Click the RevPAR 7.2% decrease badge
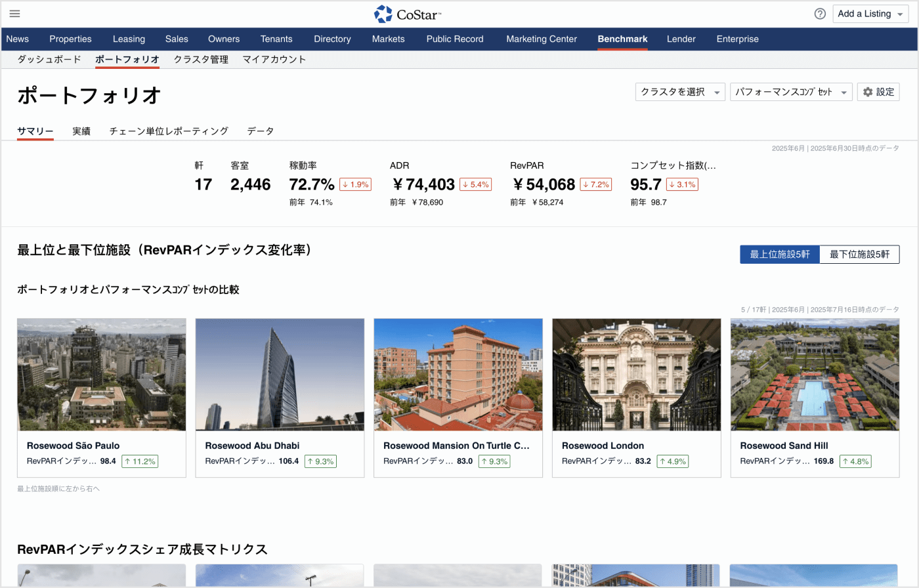This screenshot has height=588, width=919. pos(595,184)
